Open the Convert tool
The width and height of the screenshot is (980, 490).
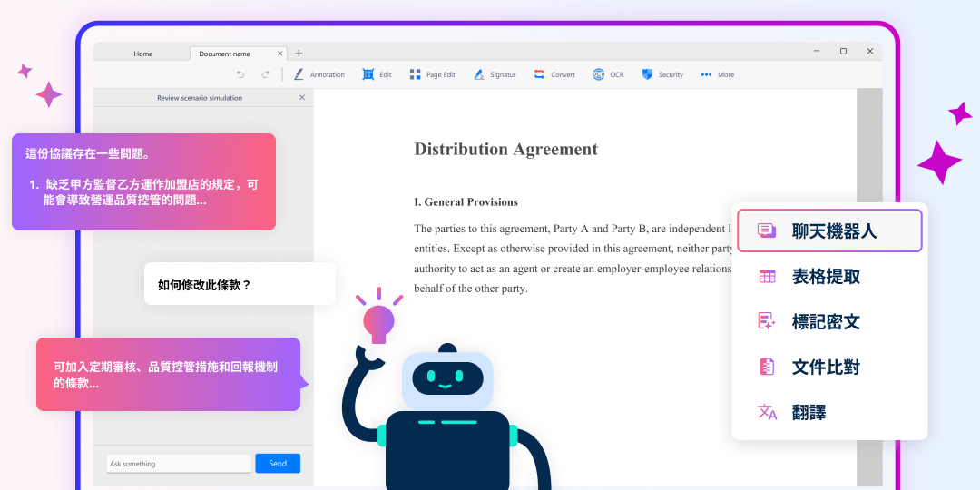click(x=539, y=74)
